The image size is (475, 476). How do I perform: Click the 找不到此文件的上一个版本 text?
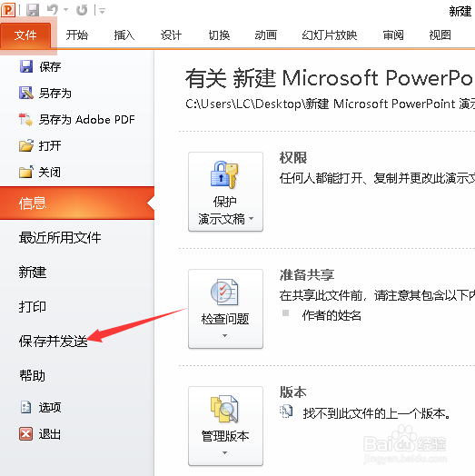click(377, 413)
